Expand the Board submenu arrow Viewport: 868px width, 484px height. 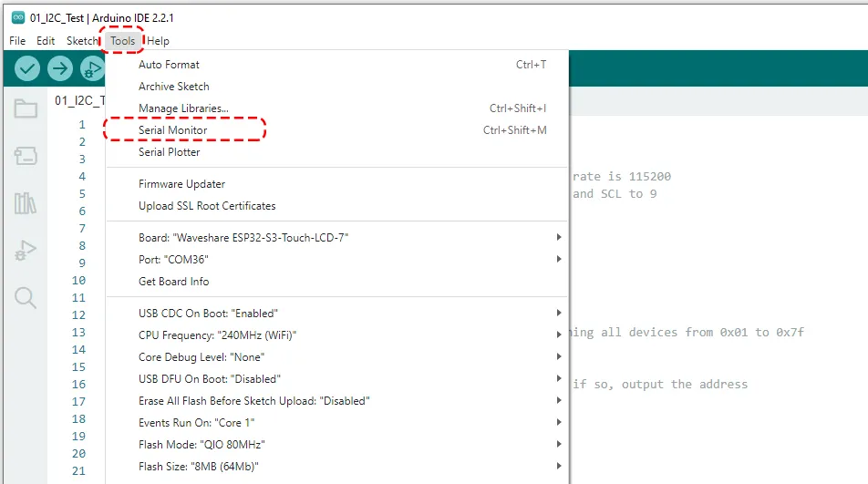click(558, 238)
